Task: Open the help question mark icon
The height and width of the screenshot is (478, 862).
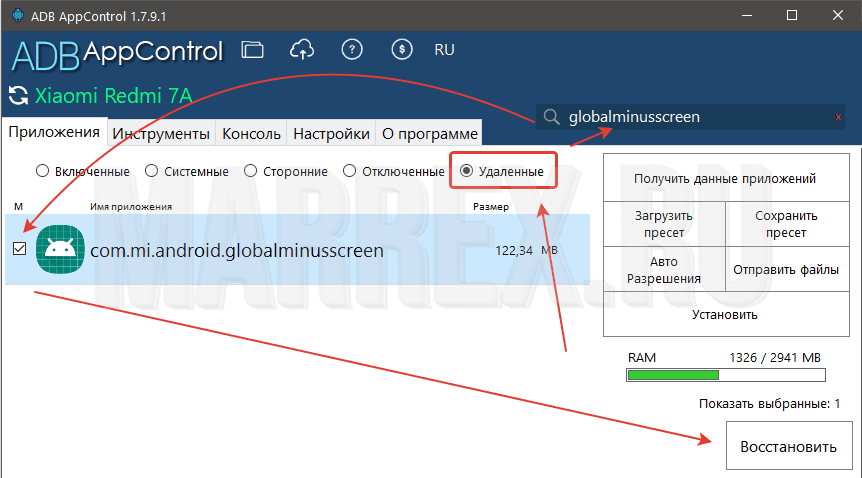Action: click(x=352, y=50)
